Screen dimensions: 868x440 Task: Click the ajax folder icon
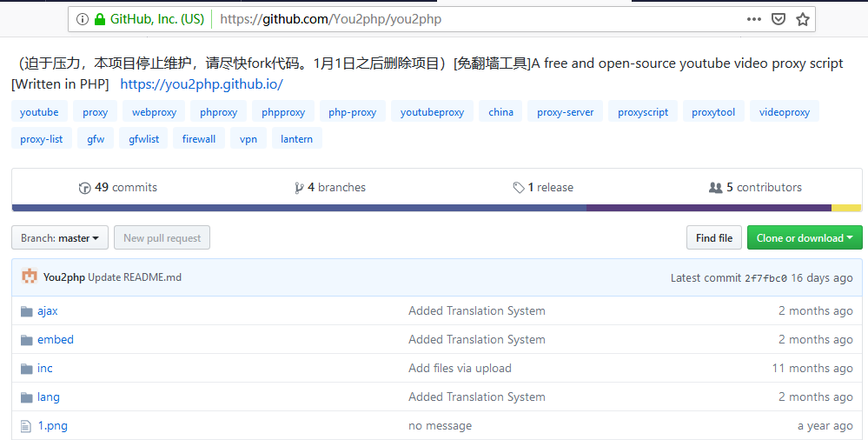[x=27, y=311]
